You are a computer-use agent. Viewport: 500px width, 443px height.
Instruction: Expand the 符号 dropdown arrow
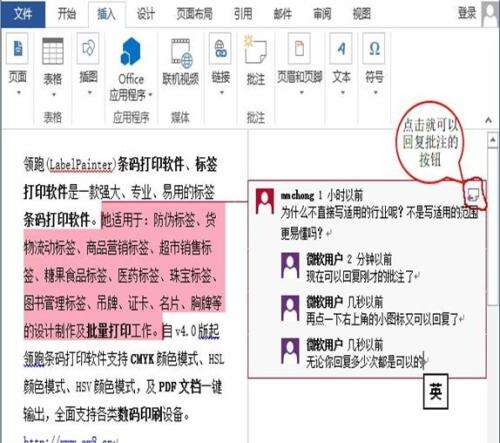375,92
